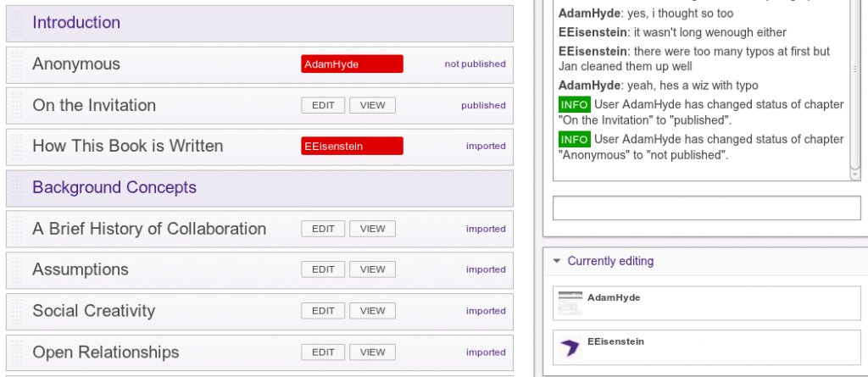Viewport: 868px width, 377px height.
Task: View A Brief History of Collaboration chapter
Action: tap(372, 229)
